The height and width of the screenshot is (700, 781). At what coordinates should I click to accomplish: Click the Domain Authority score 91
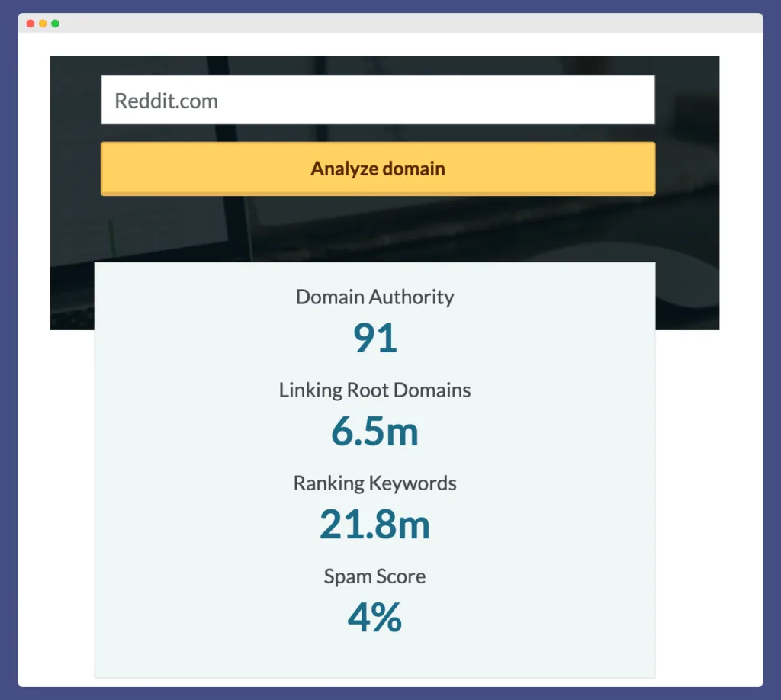pyautogui.click(x=374, y=338)
